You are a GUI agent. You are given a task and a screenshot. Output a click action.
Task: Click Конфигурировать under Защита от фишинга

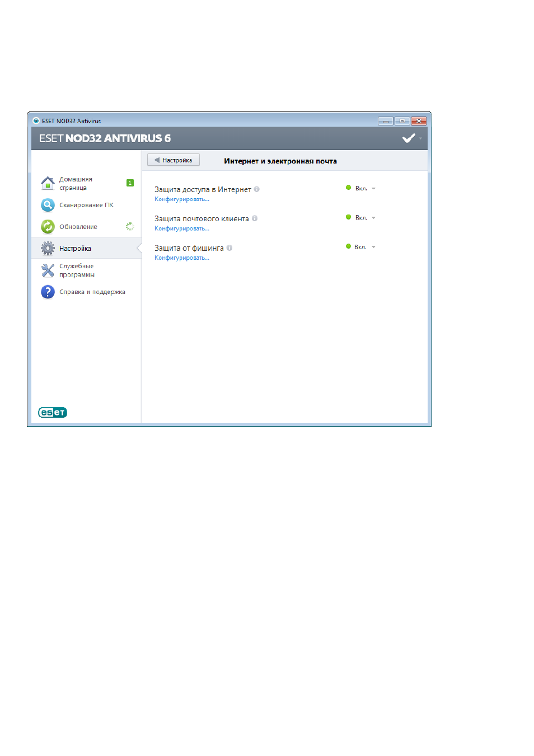click(x=182, y=258)
